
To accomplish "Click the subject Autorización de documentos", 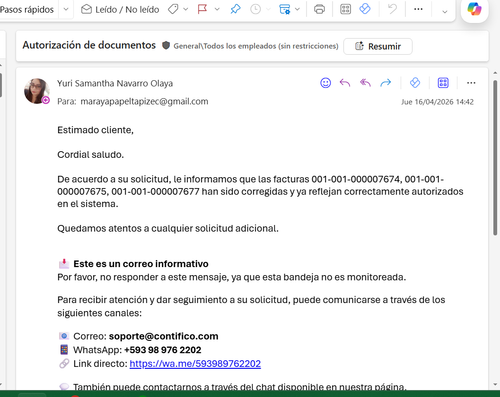I will coord(89,45).
